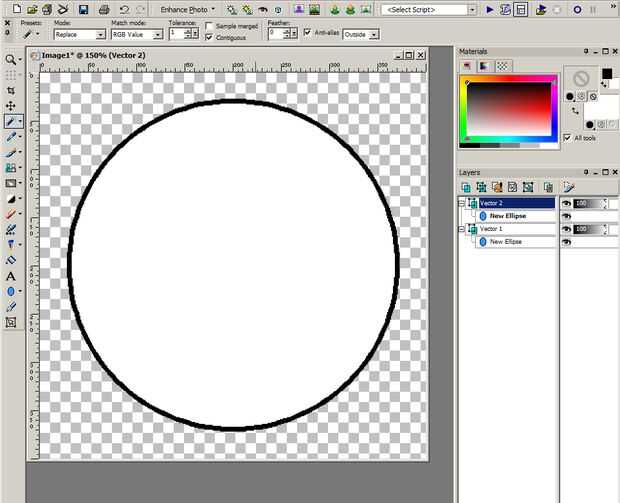
Task: Toggle the Sample merged checkbox
Action: pyautogui.click(x=209, y=26)
